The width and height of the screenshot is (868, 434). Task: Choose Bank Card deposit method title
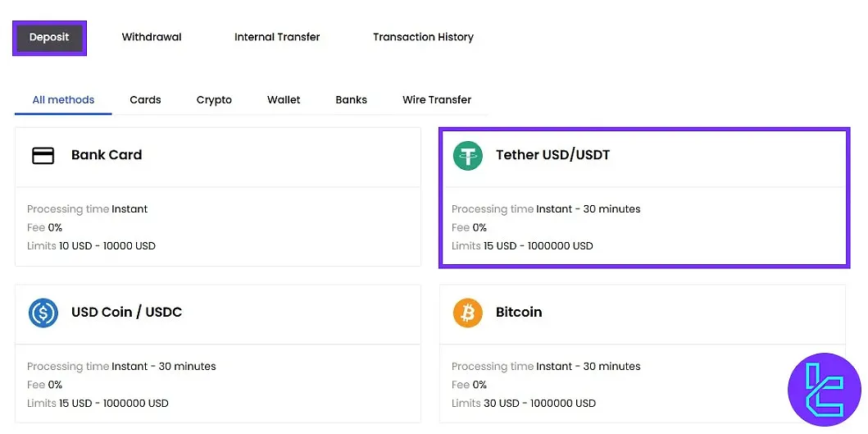tap(107, 155)
